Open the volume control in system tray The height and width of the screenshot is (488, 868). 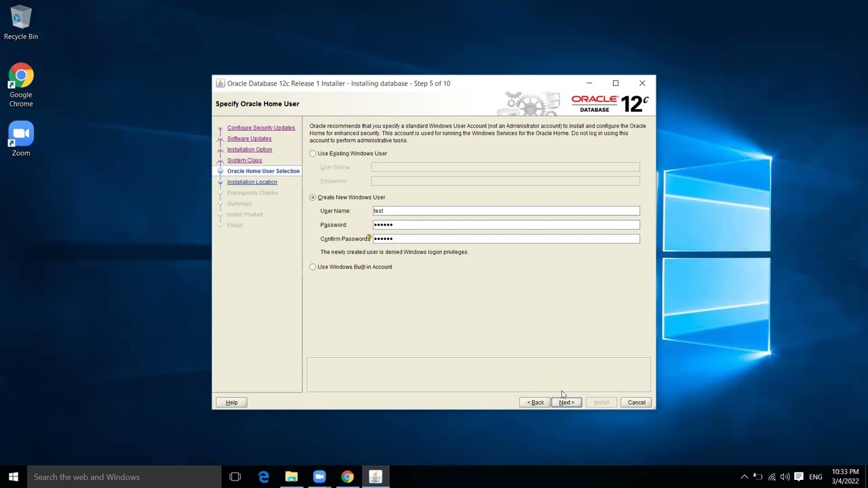785,477
